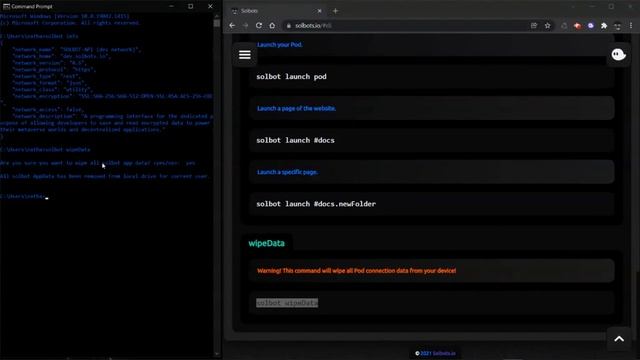
Task: Open the browser home page
Action: (272, 25)
